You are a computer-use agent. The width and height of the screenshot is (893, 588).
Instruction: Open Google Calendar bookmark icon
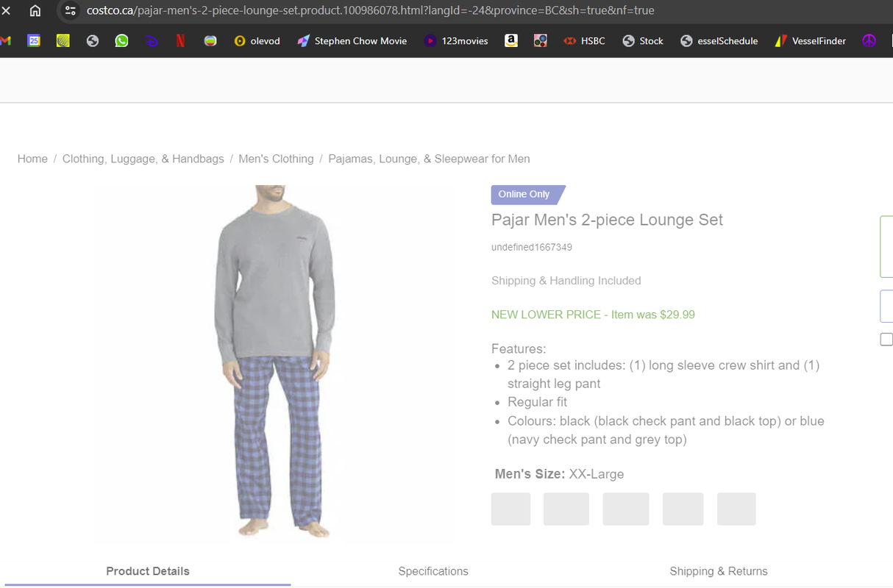tap(34, 41)
